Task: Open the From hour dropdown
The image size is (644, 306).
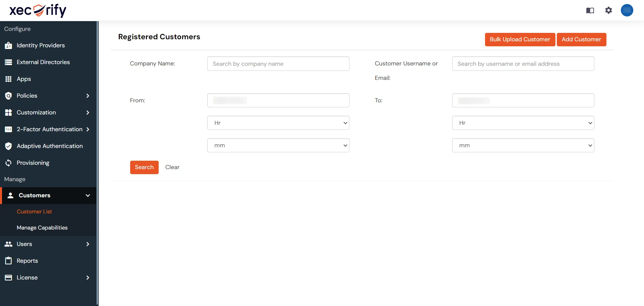Action: click(278, 123)
